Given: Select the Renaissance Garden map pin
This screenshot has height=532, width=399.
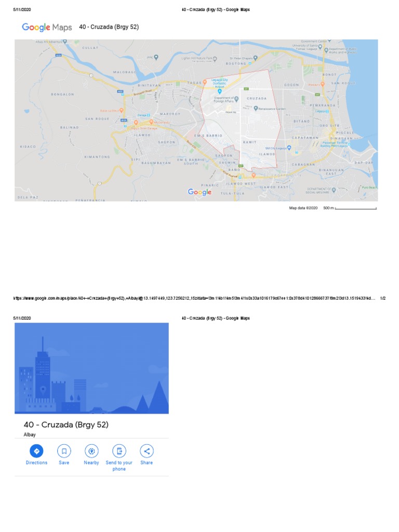Looking at the screenshot, I should [x=256, y=109].
